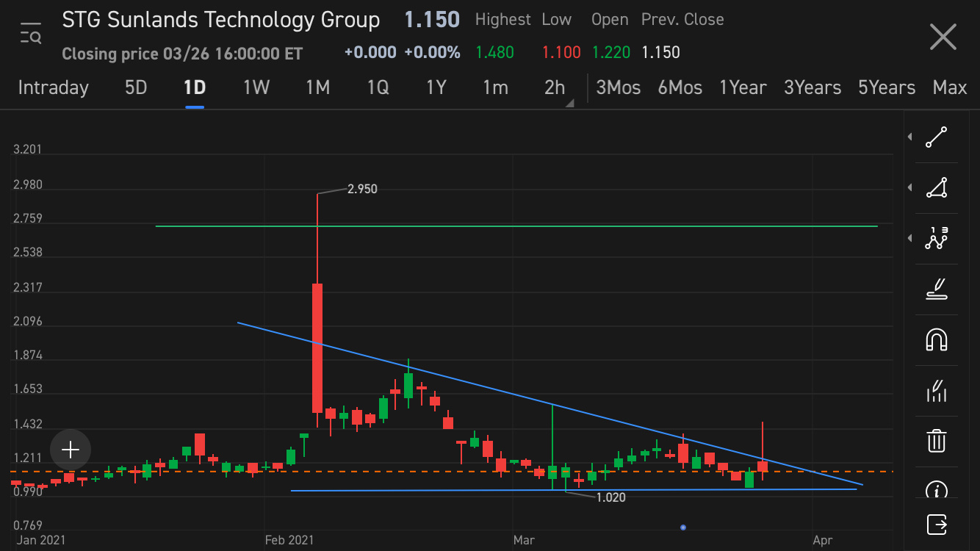Select the green horizontal resistance line

[516, 226]
